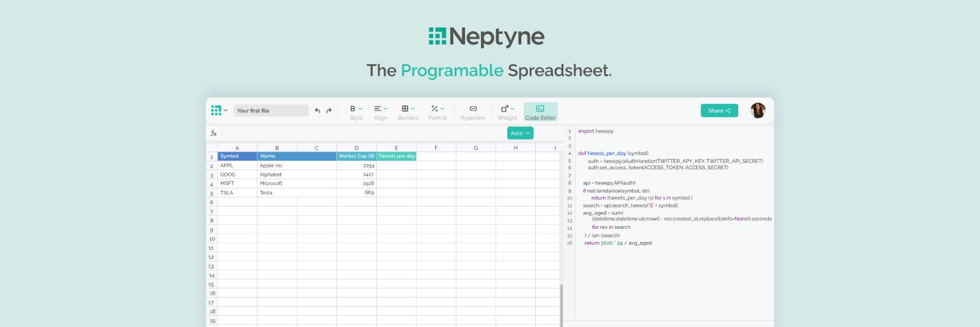The width and height of the screenshot is (980, 327).
Task: Click the 'def tweets_per_day' code line
Action: coord(613,153)
